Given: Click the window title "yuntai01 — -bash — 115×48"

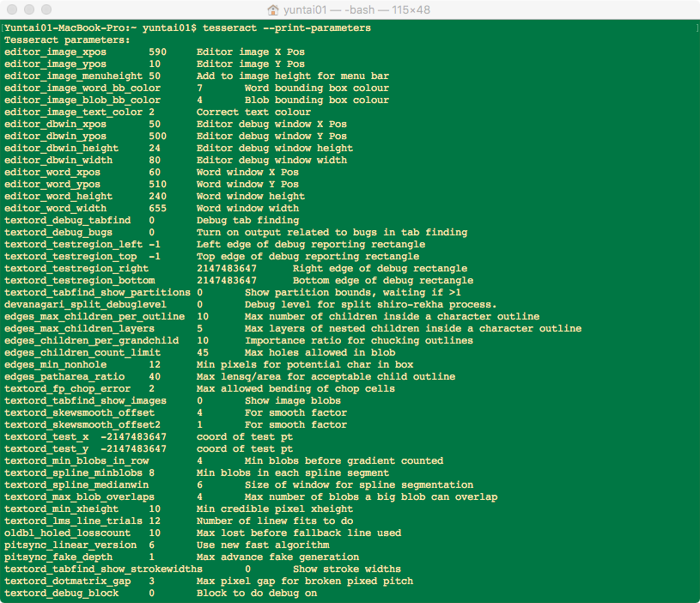Looking at the screenshot, I should pyautogui.click(x=356, y=9).
